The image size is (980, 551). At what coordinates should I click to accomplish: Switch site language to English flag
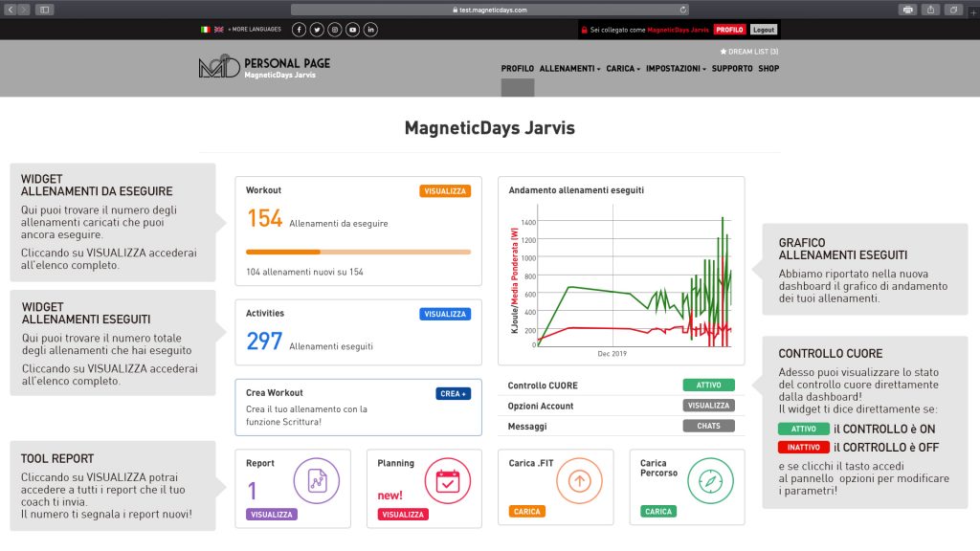pyautogui.click(x=219, y=30)
